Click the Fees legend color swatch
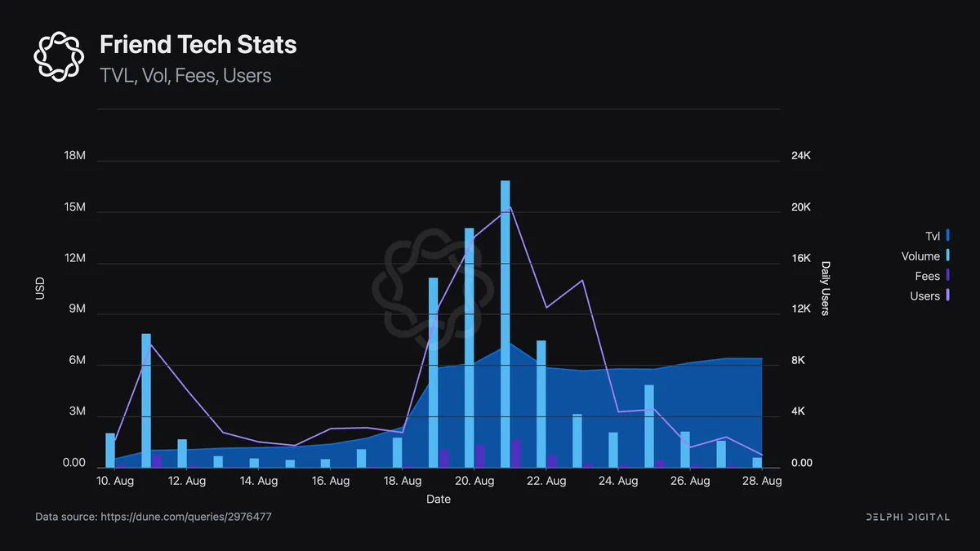 (948, 276)
